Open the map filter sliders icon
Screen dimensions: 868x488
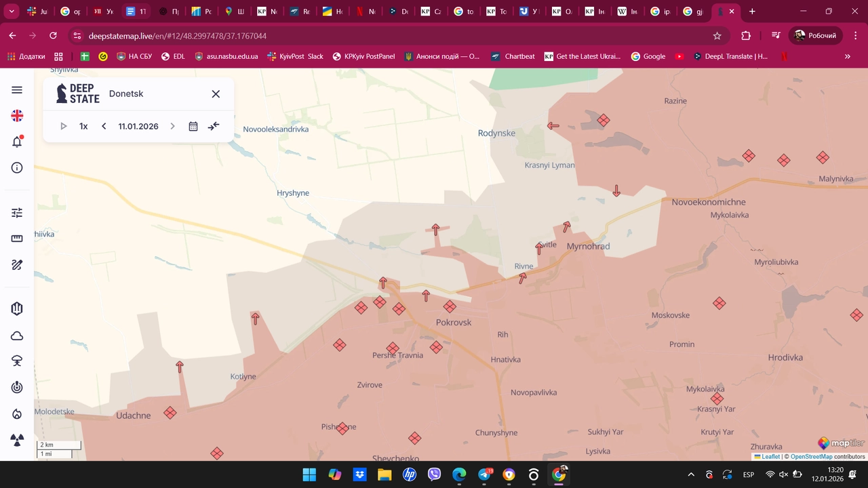point(17,213)
